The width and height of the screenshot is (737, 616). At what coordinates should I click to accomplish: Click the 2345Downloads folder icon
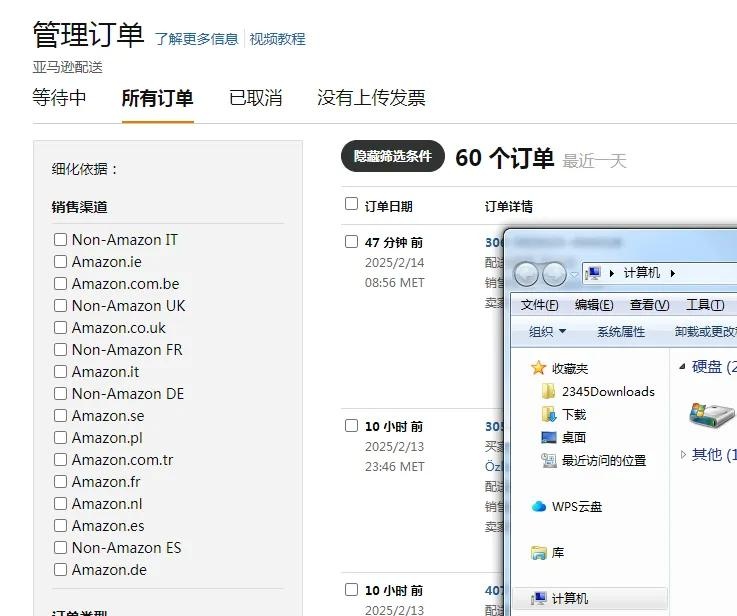pyautogui.click(x=548, y=391)
